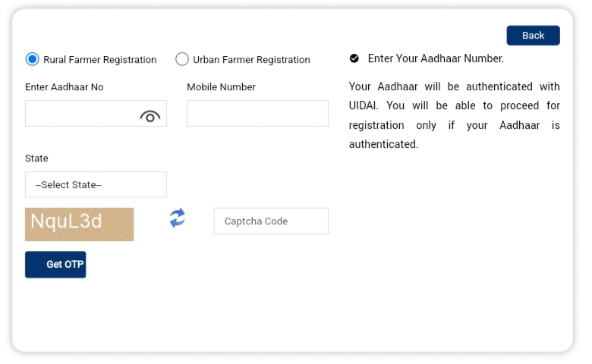Toggle Aadhaar number visibility eye icon
The width and height of the screenshot is (592, 364).
(150, 117)
